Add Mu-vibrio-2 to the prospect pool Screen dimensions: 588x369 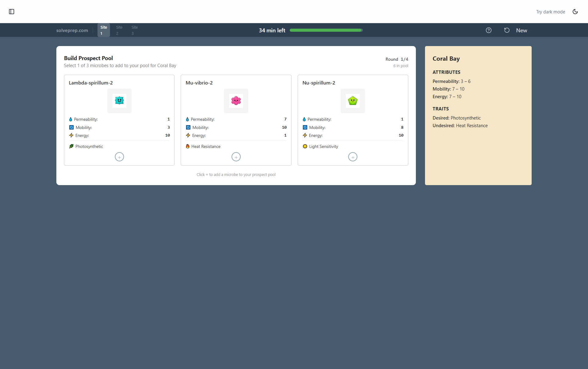[236, 157]
